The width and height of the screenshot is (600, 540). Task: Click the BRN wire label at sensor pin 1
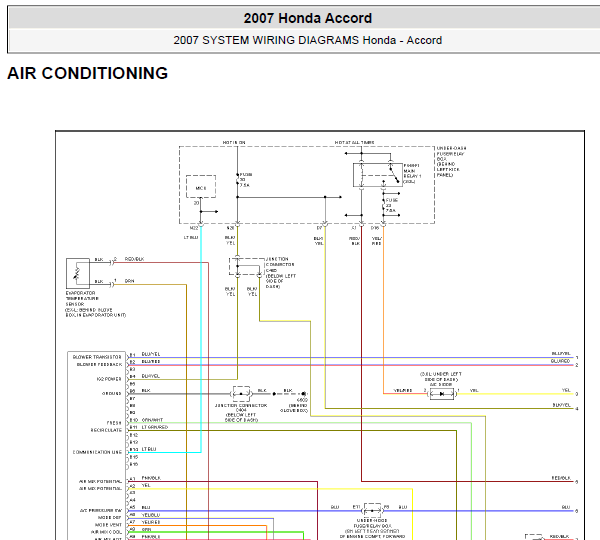point(129,281)
